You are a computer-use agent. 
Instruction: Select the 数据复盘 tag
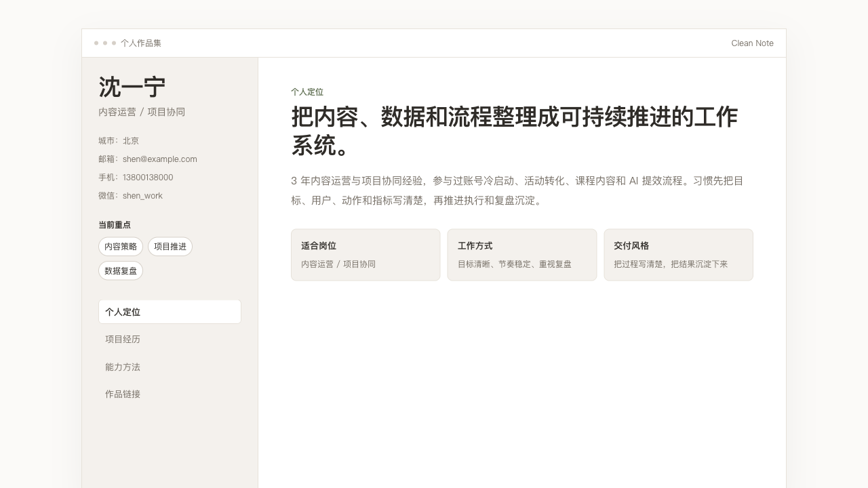(x=121, y=270)
